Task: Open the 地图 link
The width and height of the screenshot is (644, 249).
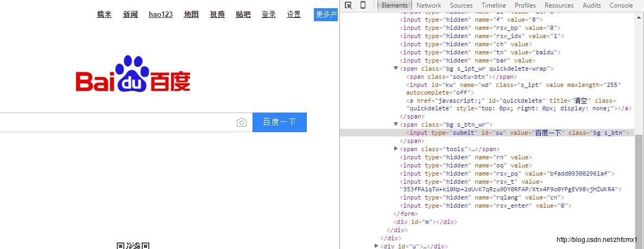Action: (x=191, y=14)
